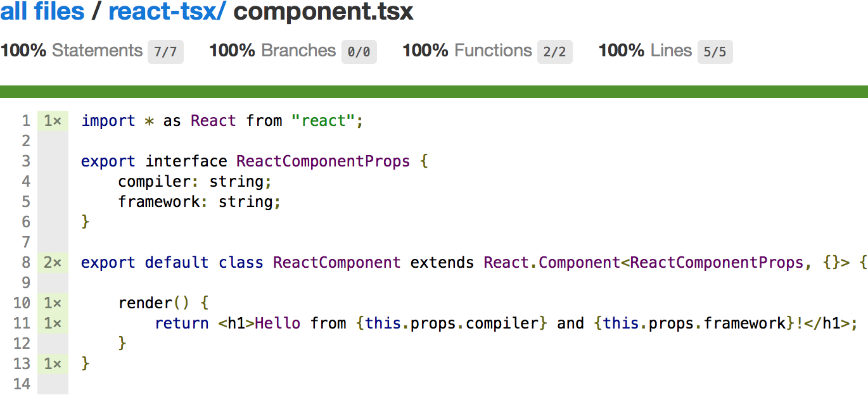Open the "all files" breadcrumb link
The width and height of the screenshot is (868, 395).
(42, 12)
